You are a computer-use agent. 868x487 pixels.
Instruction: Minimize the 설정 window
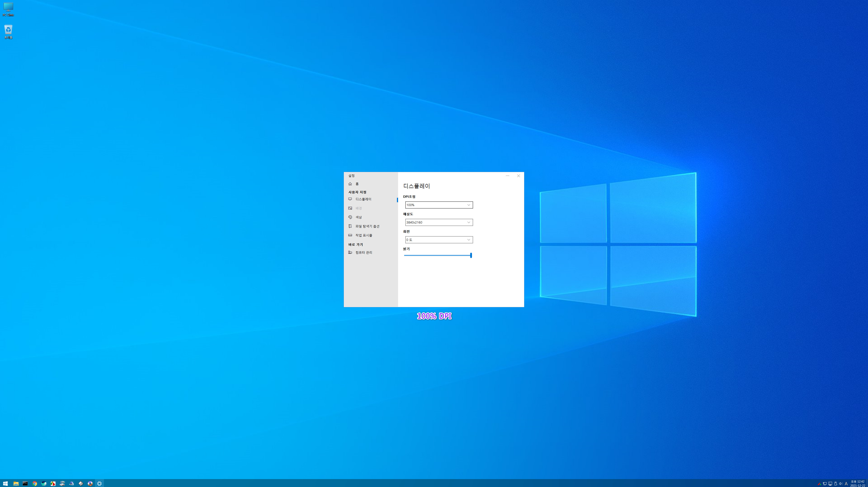[x=507, y=176]
